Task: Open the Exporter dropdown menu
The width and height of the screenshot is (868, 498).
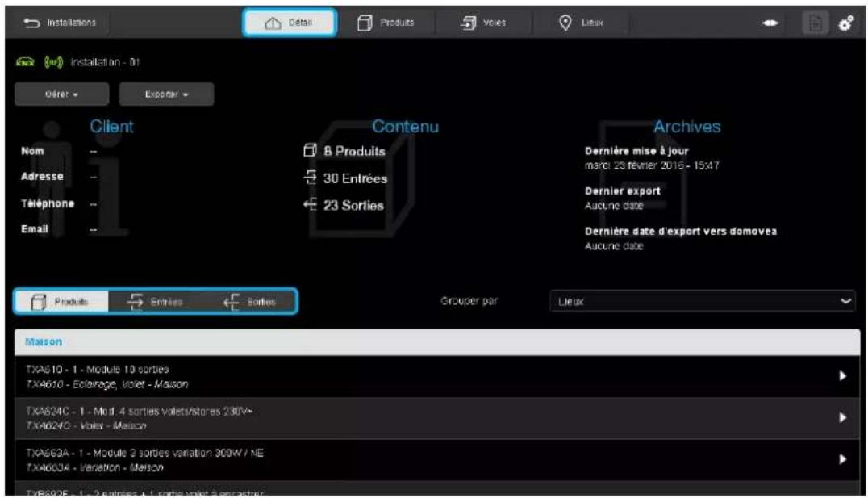Action: (x=167, y=94)
